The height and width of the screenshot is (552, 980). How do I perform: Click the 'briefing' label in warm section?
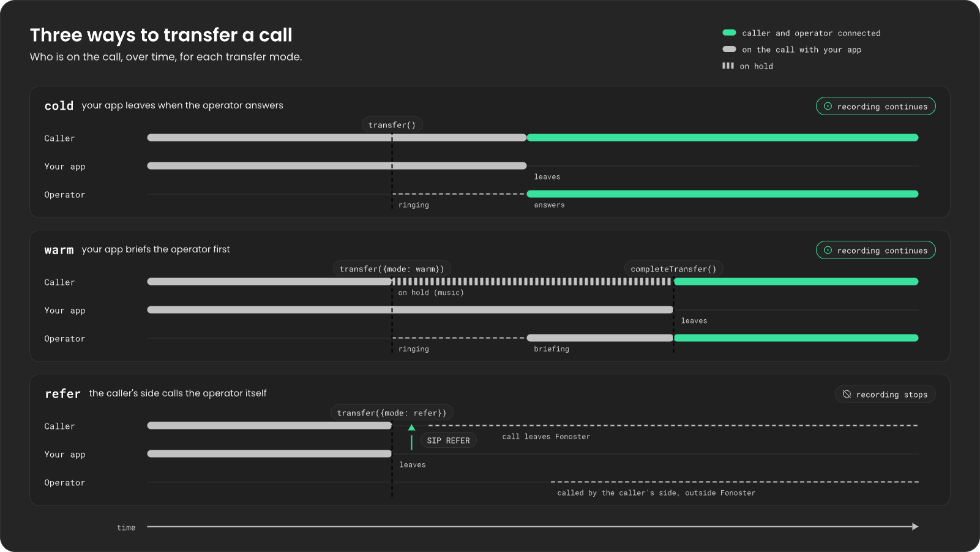(552, 349)
